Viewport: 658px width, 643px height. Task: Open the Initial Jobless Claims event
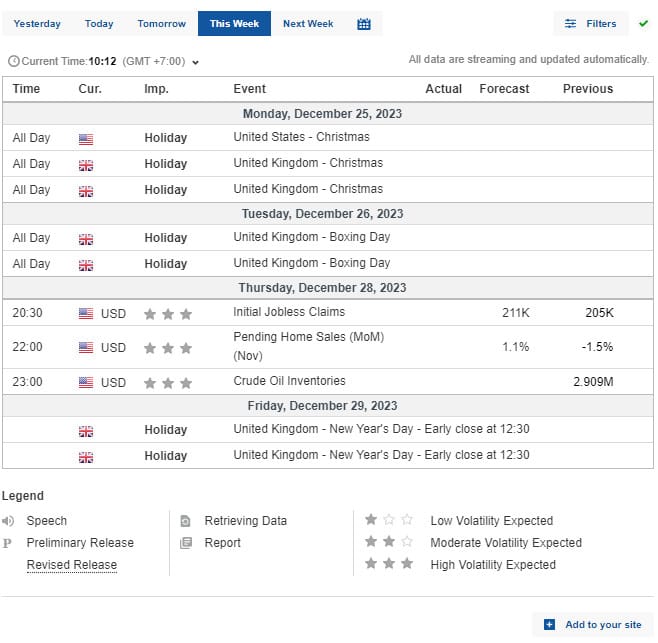[x=289, y=313]
